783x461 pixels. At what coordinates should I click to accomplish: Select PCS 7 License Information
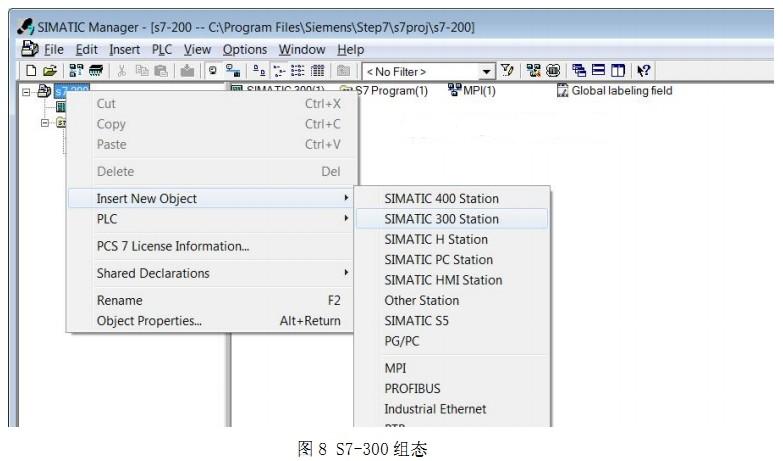tap(210, 246)
